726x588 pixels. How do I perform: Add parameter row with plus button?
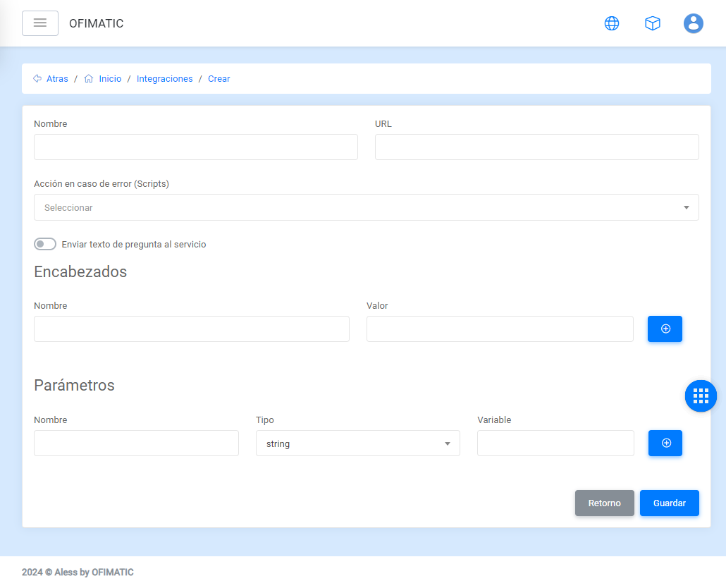pos(665,443)
